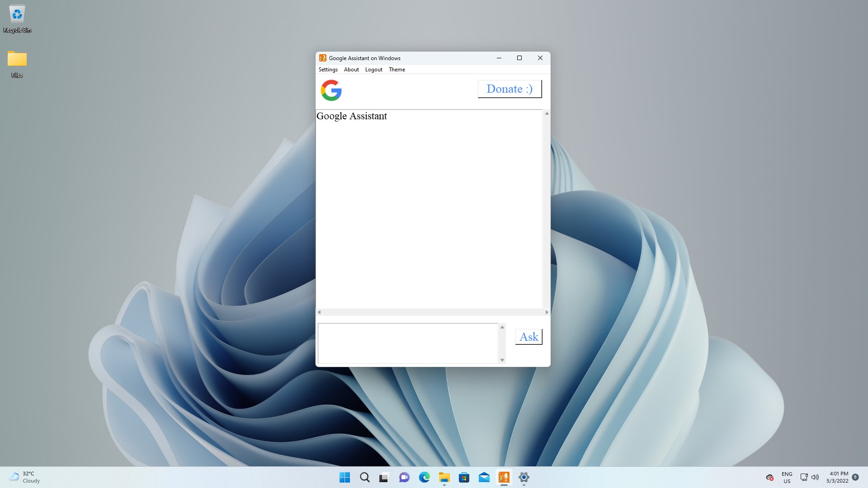The width and height of the screenshot is (868, 488).
Task: Open the Settings menu
Action: (x=328, y=70)
